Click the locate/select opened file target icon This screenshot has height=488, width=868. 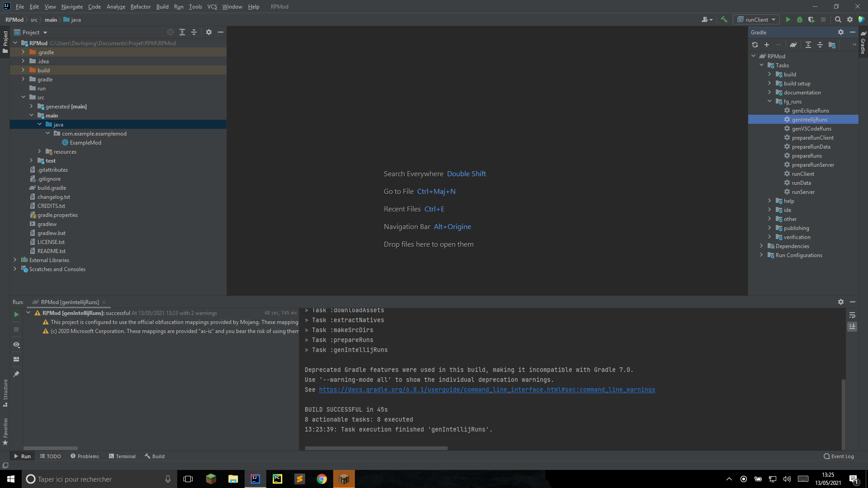tap(170, 32)
